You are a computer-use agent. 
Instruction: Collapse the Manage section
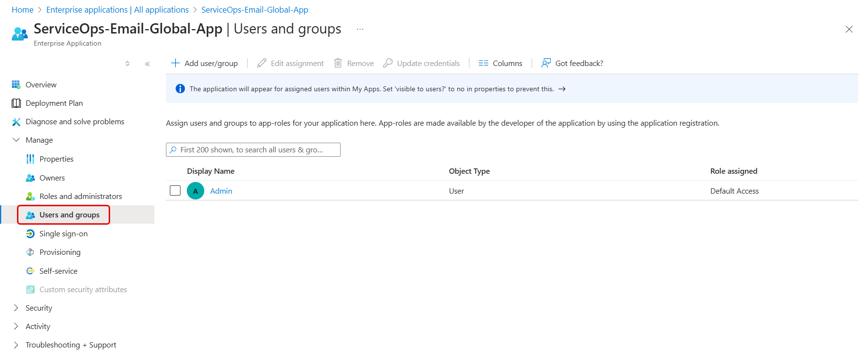click(x=16, y=140)
